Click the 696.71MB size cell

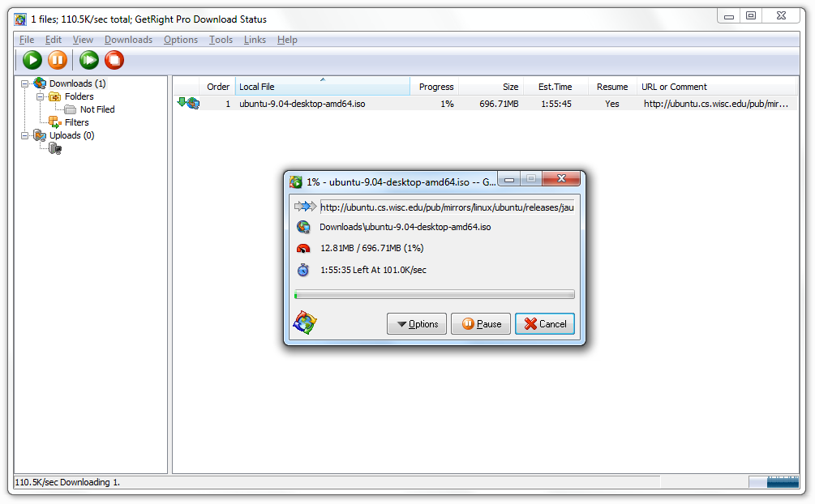499,104
